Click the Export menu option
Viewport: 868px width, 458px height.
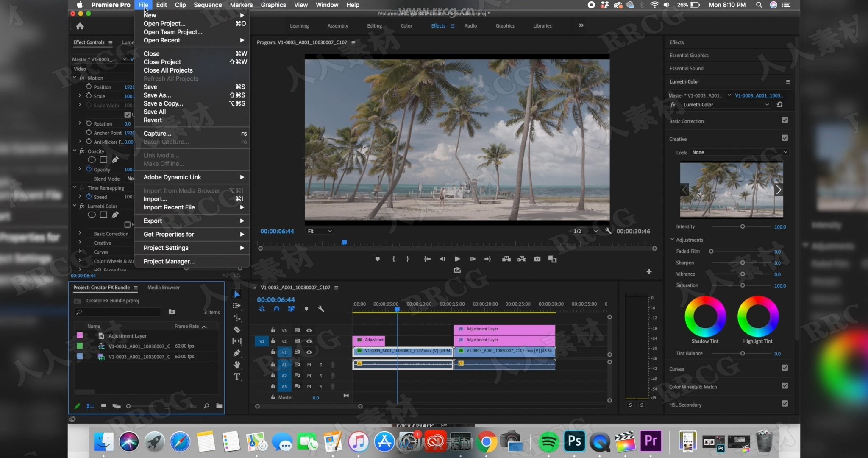(x=152, y=220)
